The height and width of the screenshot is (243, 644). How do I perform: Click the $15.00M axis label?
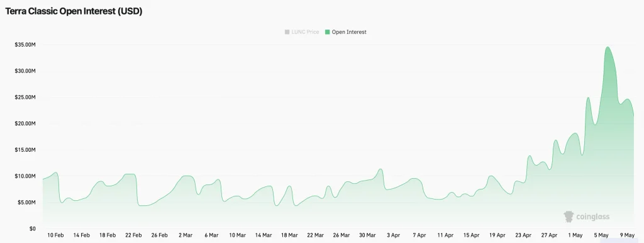coord(26,150)
